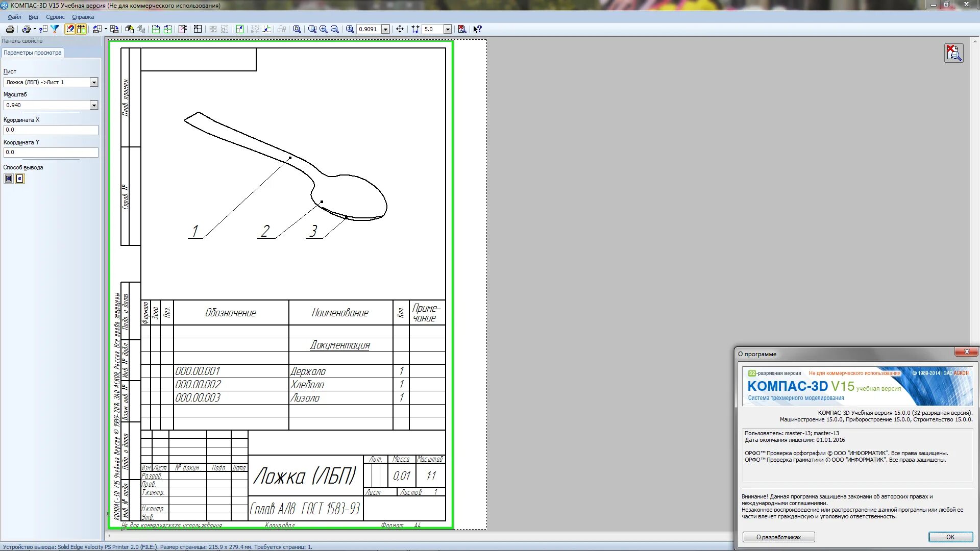The height and width of the screenshot is (551, 980).
Task: Open the Сервис menu
Action: pos(55,17)
